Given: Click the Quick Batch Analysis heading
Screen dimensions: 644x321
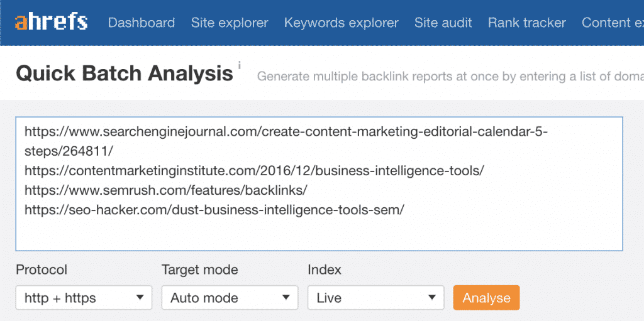Looking at the screenshot, I should pos(124,73).
